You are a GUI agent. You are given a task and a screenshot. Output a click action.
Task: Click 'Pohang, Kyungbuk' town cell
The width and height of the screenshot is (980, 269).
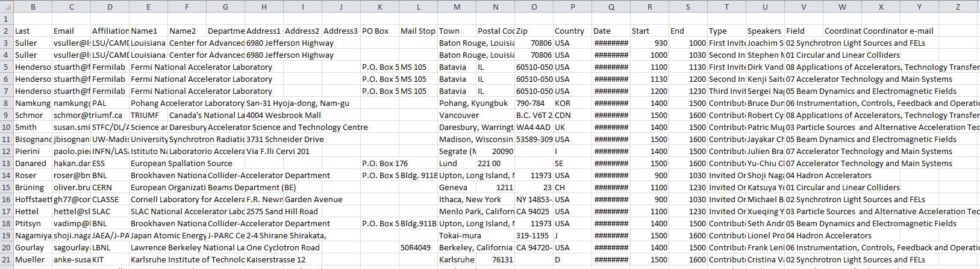pyautogui.click(x=473, y=103)
